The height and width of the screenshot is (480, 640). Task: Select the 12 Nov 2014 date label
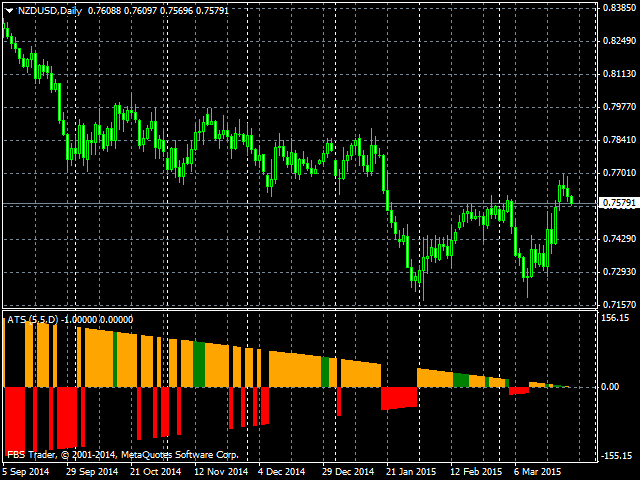click(x=221, y=471)
